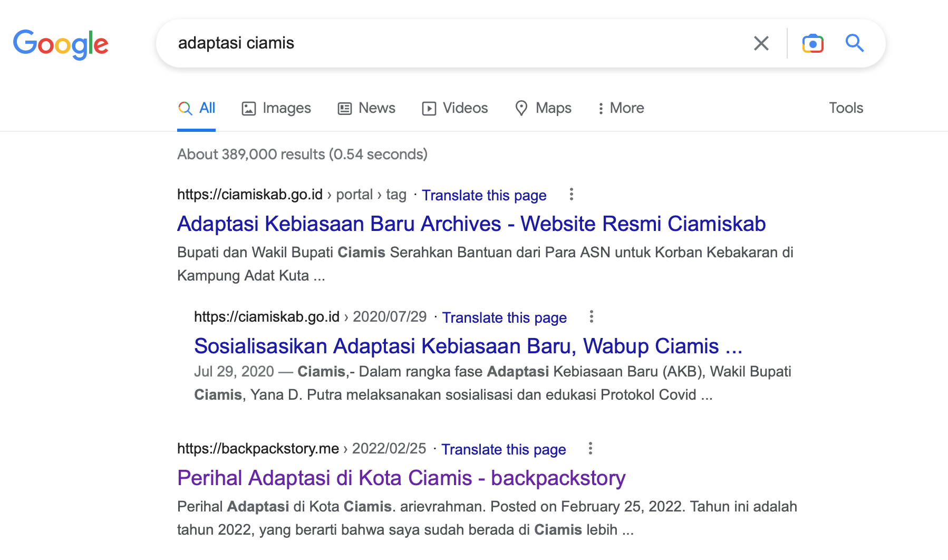Image resolution: width=948 pixels, height=560 pixels.
Task: Open Sosialisasikan Adaptasi Kebiasaan Baru result
Action: pos(468,346)
